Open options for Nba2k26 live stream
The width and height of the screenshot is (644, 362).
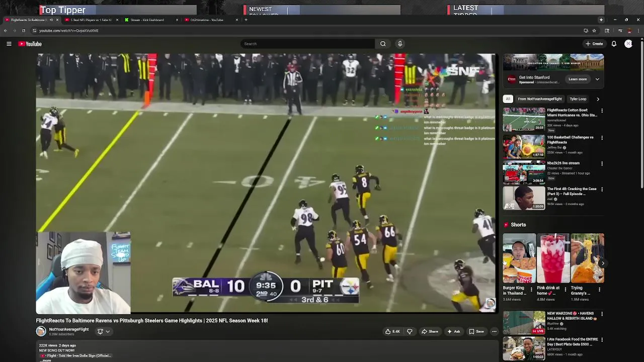pyautogui.click(x=602, y=164)
